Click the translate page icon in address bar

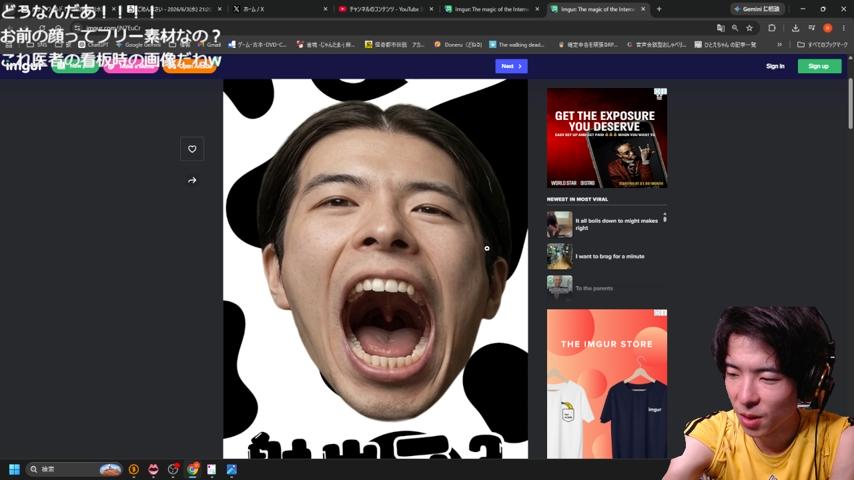click(x=721, y=28)
